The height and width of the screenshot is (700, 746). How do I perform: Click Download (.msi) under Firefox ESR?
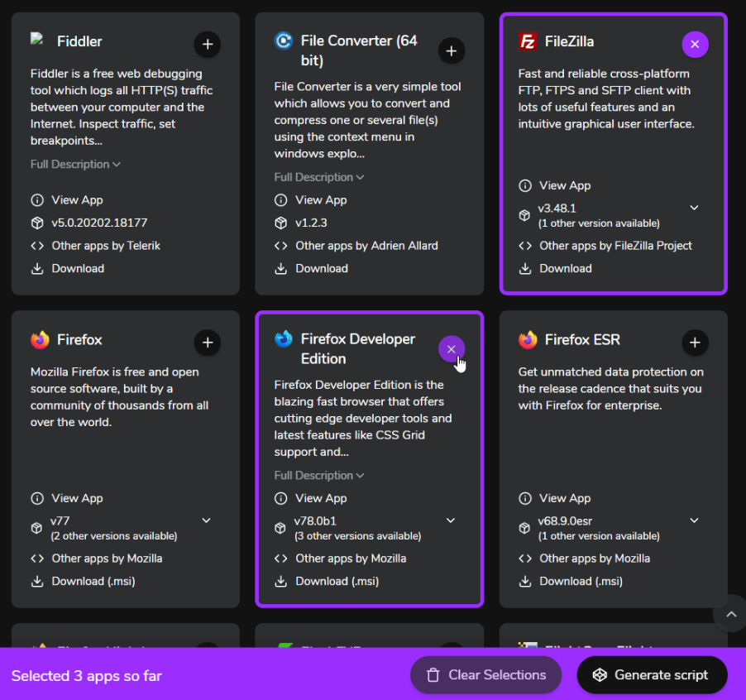tap(581, 581)
